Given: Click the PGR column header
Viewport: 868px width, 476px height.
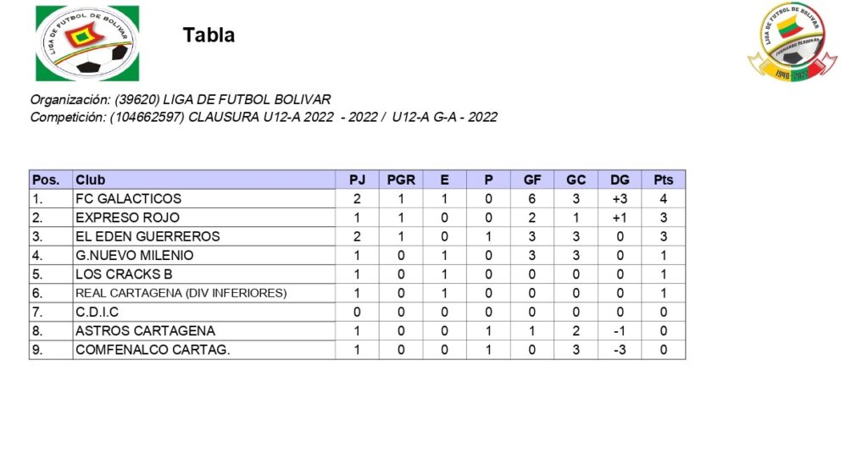Looking at the screenshot, I should click(x=401, y=180).
